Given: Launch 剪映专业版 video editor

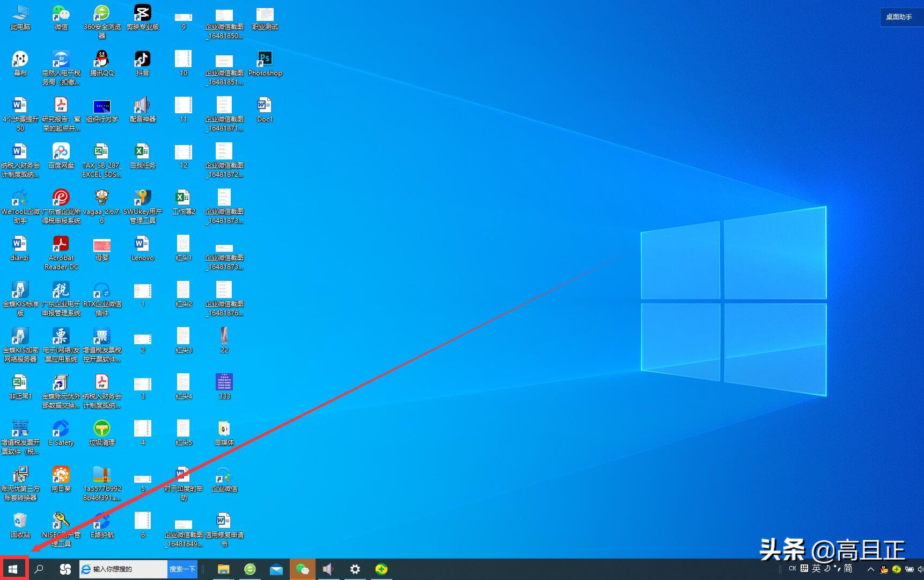Looking at the screenshot, I should [x=142, y=13].
